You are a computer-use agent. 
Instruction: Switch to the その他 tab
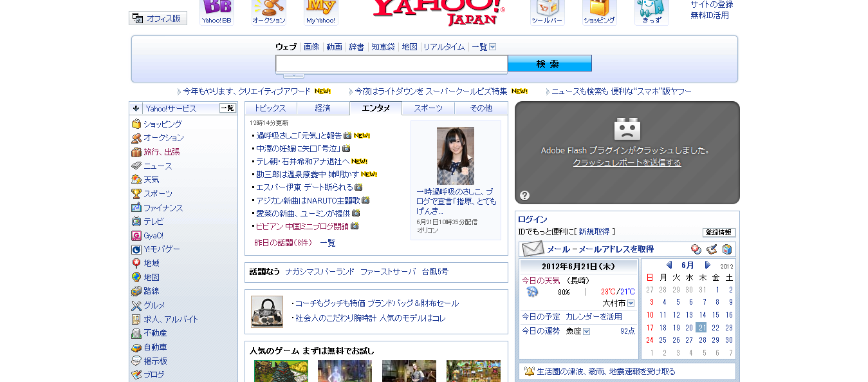[481, 108]
